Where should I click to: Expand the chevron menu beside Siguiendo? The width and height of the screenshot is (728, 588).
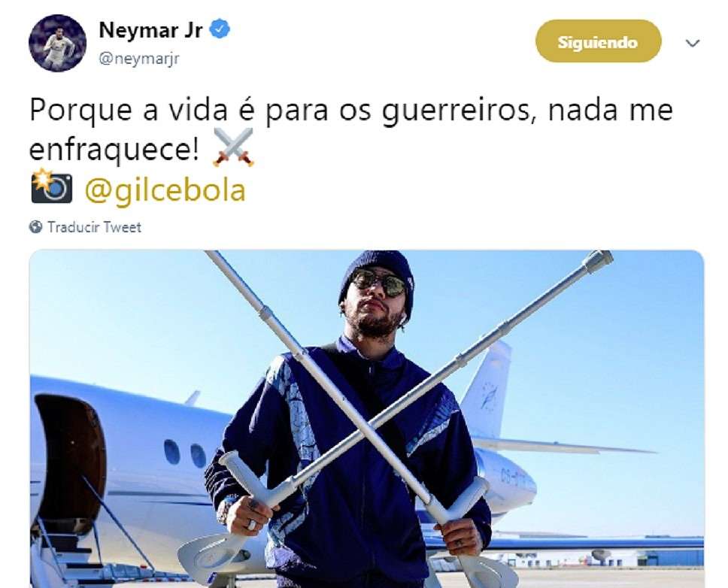pyautogui.click(x=692, y=43)
